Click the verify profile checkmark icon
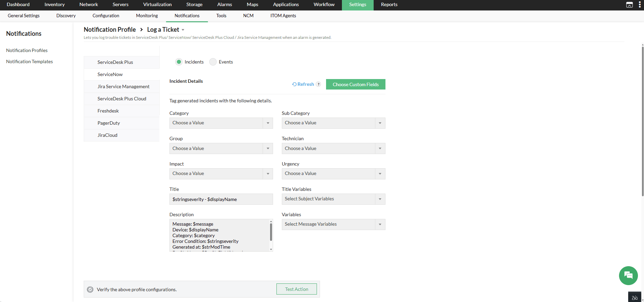Viewport: 644px width, 302px height. (x=90, y=290)
